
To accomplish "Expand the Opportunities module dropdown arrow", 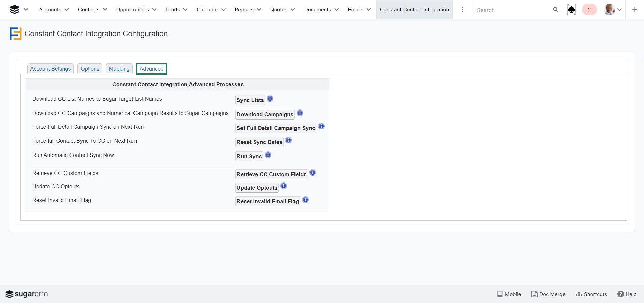I will pos(154,10).
